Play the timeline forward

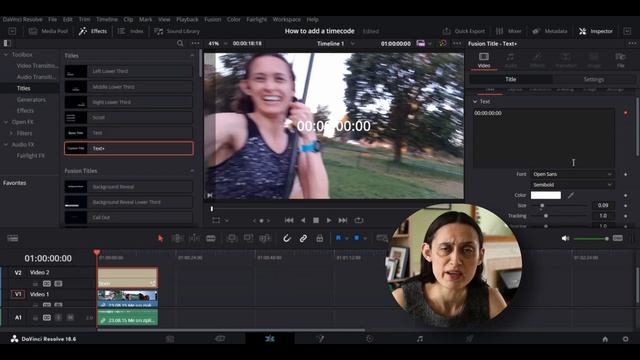click(329, 220)
